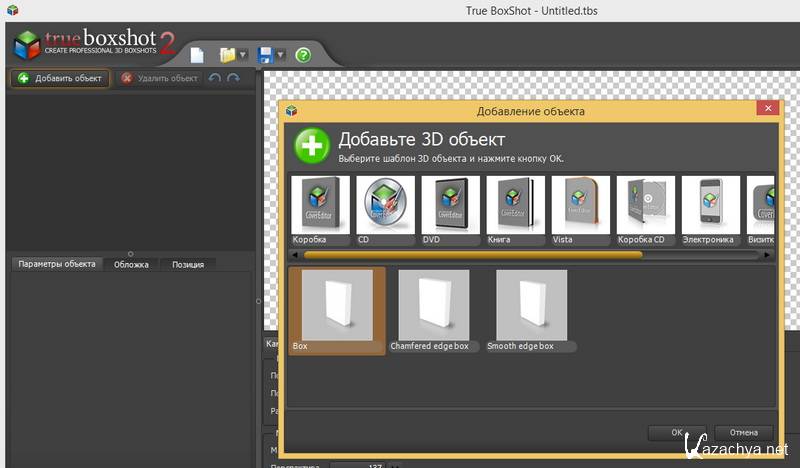Click the Добавить объект button
Viewport: 800px width, 468px height.
pos(60,78)
